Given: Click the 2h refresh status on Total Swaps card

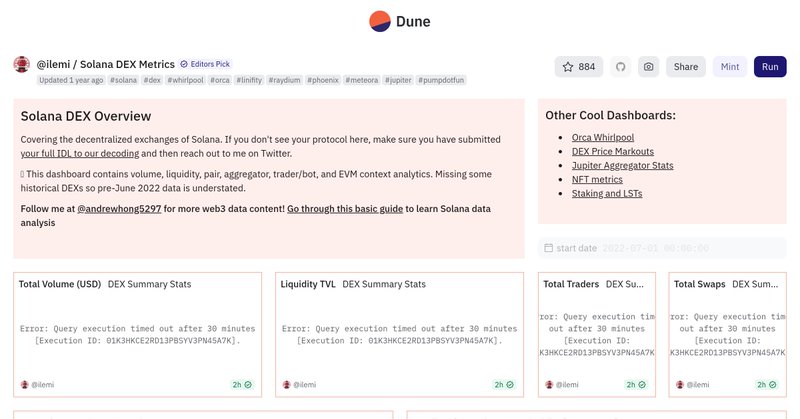Looking at the screenshot, I should 766,385.
